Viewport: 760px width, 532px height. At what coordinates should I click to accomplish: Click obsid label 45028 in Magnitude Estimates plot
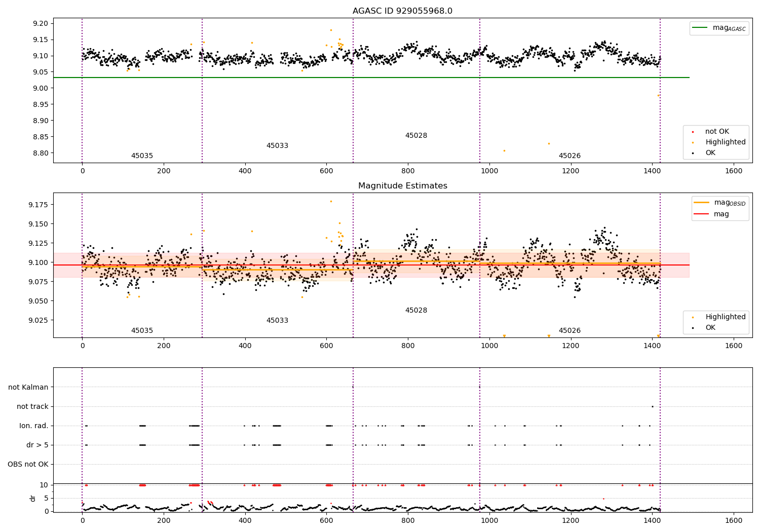(x=416, y=311)
